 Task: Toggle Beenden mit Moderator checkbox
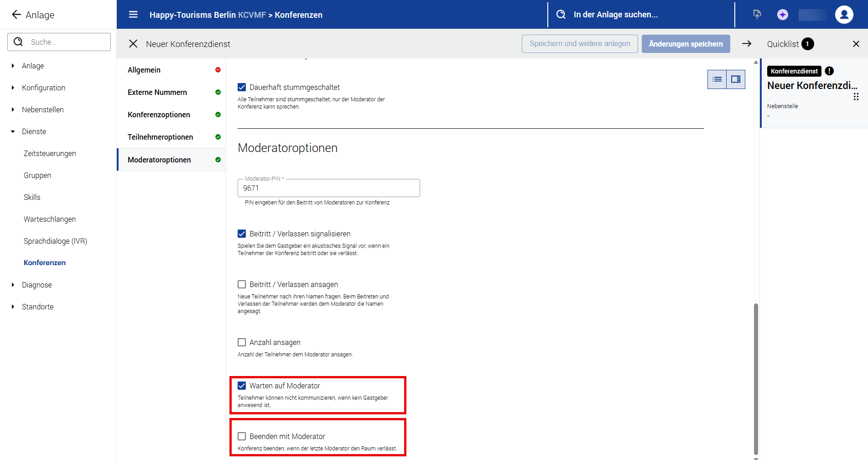[242, 436]
